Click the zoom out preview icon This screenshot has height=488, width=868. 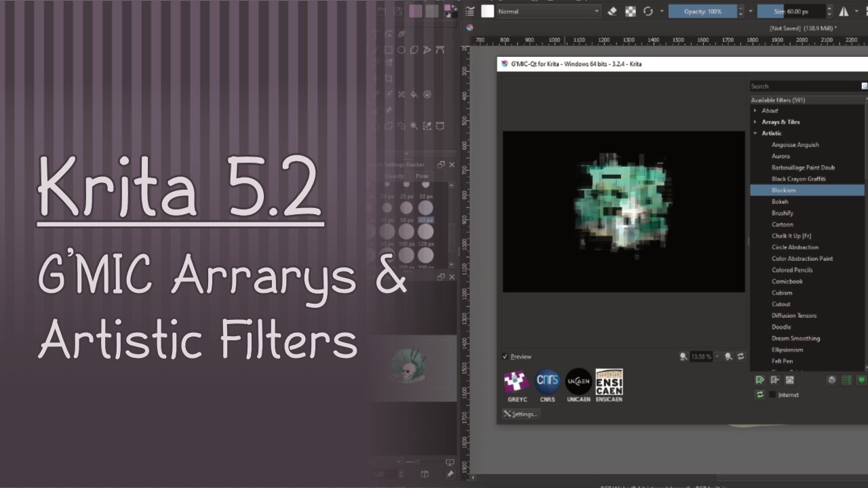click(x=683, y=357)
